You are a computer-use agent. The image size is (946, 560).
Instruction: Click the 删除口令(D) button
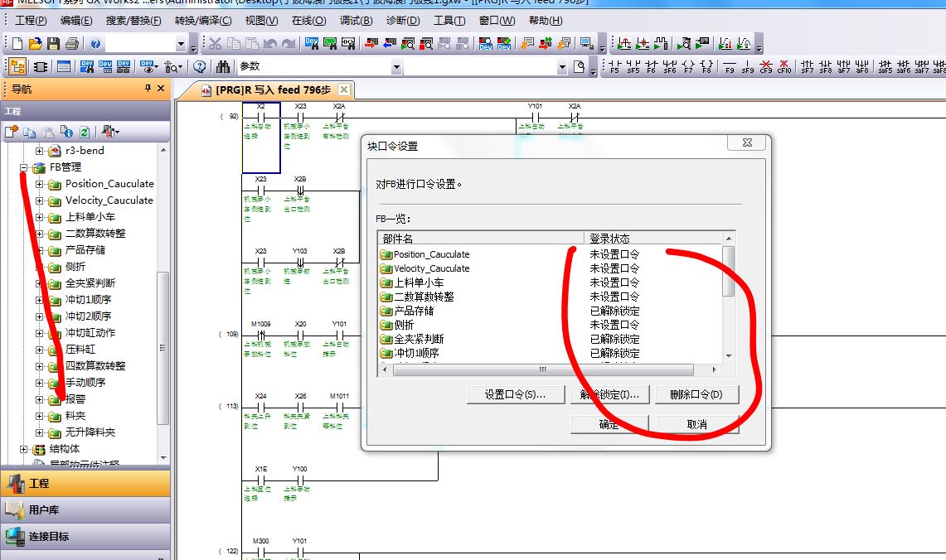696,395
